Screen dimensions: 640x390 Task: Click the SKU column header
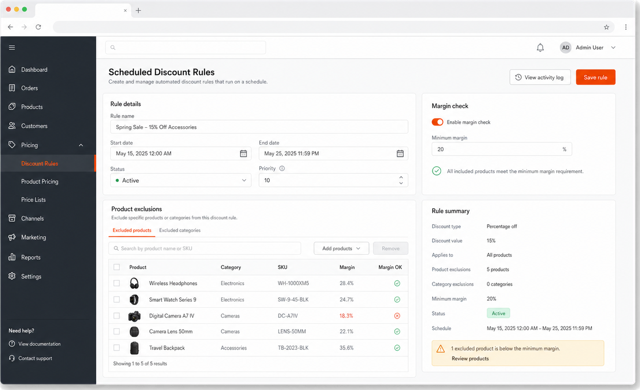282,267
